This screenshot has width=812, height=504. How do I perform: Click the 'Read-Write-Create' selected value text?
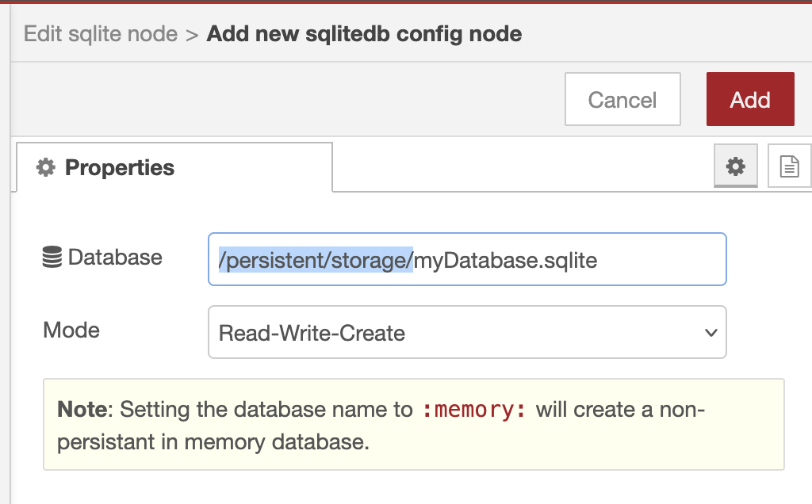tap(312, 334)
